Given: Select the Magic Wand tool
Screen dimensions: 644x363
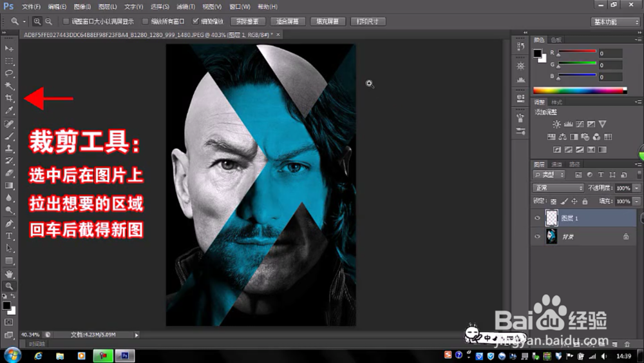Looking at the screenshot, I should 9,86.
